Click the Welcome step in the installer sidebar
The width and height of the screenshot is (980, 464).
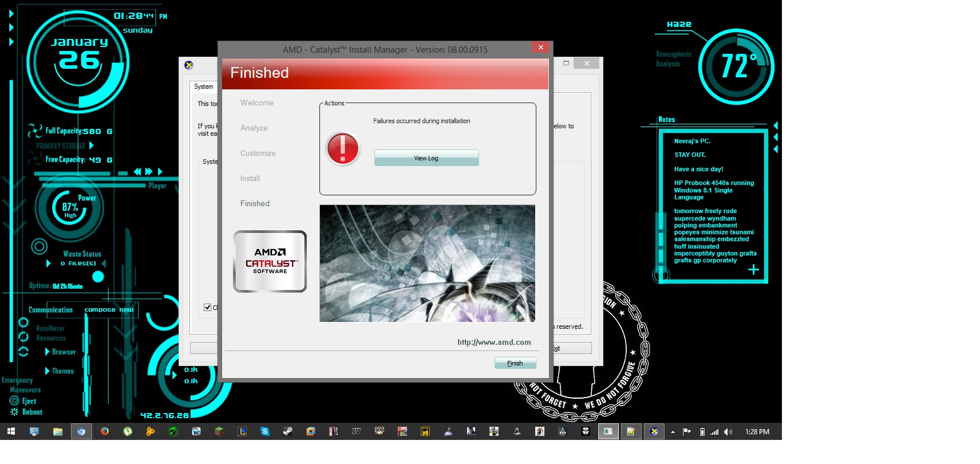click(x=256, y=103)
